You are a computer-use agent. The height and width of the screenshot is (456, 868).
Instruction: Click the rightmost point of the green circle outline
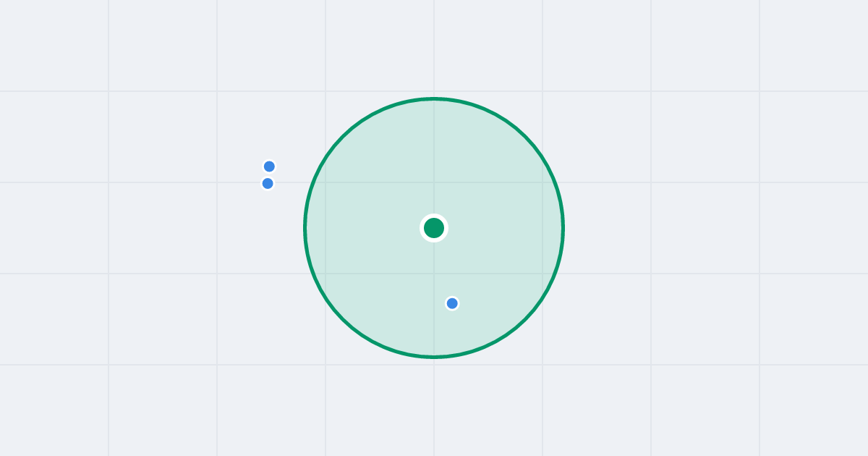tap(563, 228)
